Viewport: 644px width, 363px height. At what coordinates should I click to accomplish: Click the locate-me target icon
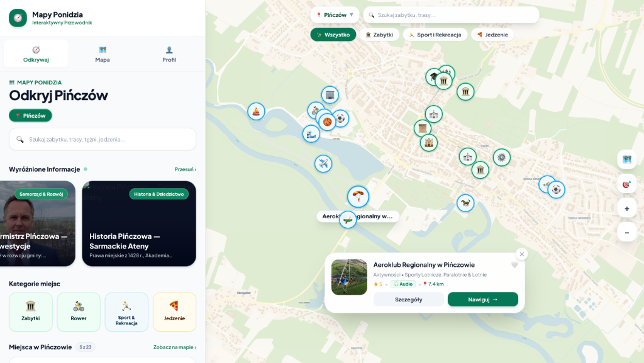(x=627, y=184)
